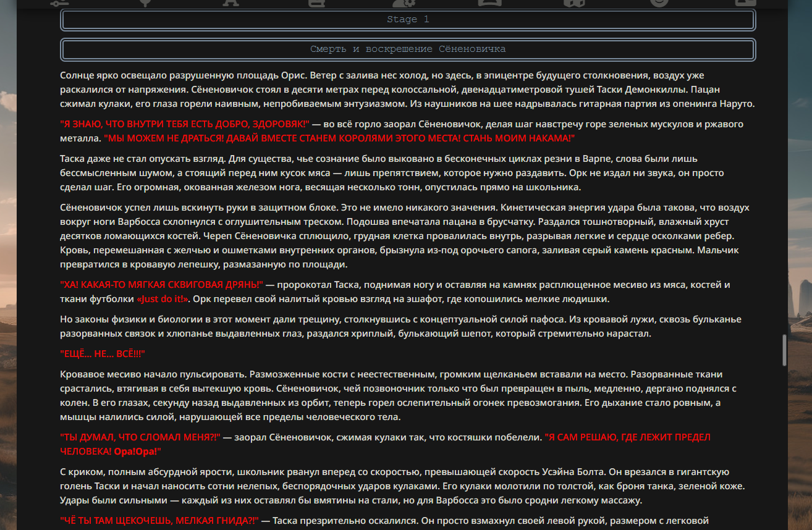Click the red quote "ЧЁ ТЫ ТАМ ЩЕКОЧЕШЬ, МЕЛКАЯ ГНИДА?!"
The image size is (812, 530).
click(159, 521)
